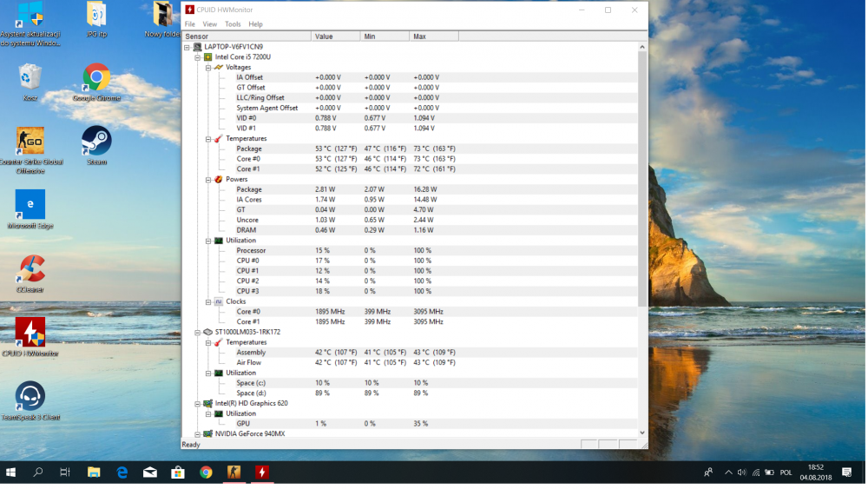The width and height of the screenshot is (868, 489).
Task: Open the Help menu
Action: tap(255, 24)
